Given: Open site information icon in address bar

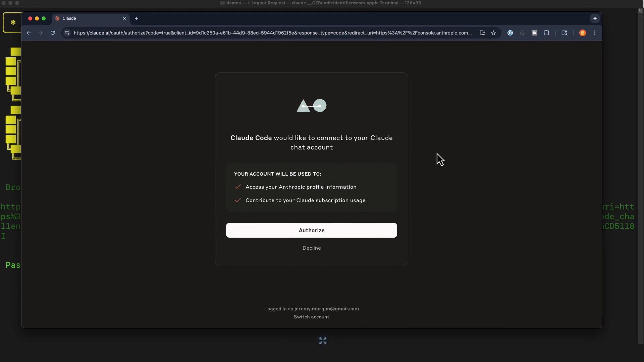Looking at the screenshot, I should click(67, 33).
